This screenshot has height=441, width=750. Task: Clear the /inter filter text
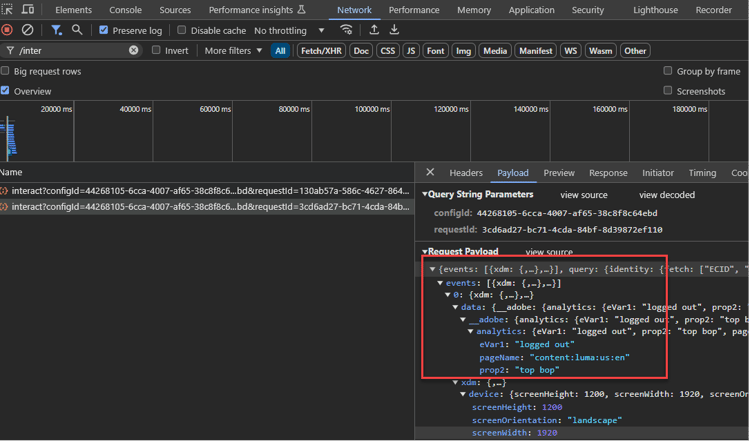tap(134, 50)
